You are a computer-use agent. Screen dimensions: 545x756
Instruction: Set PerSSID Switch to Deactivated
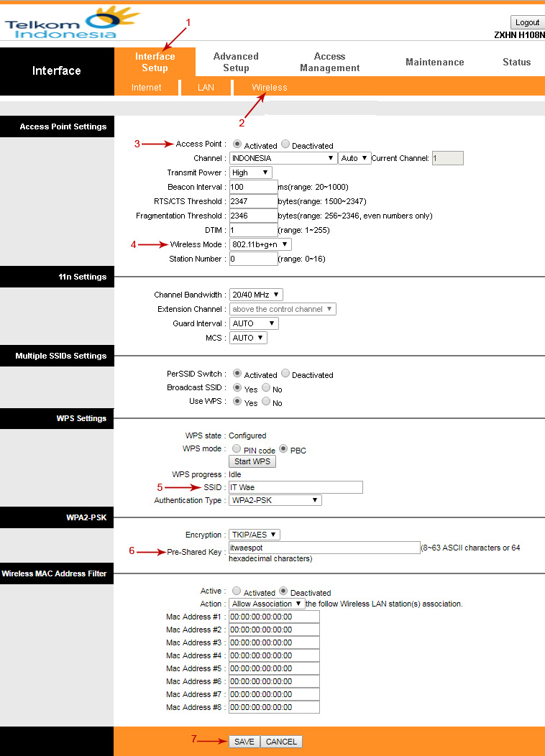pyautogui.click(x=285, y=373)
